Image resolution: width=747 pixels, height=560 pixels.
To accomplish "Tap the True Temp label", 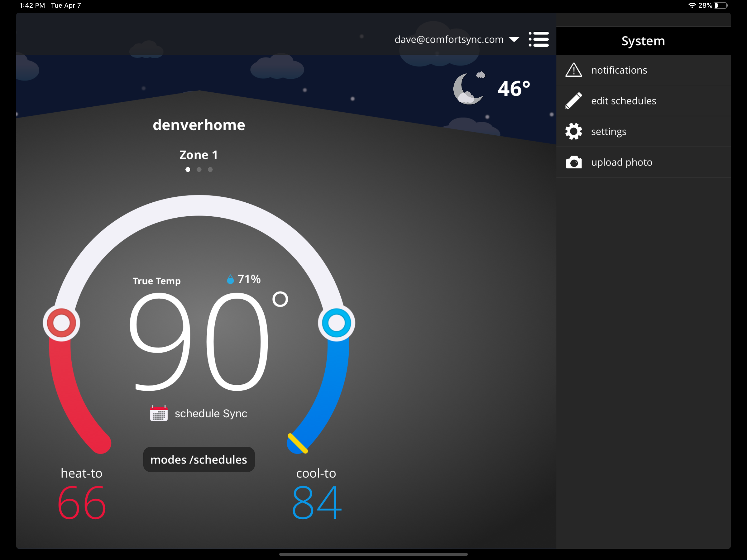I will tap(157, 281).
